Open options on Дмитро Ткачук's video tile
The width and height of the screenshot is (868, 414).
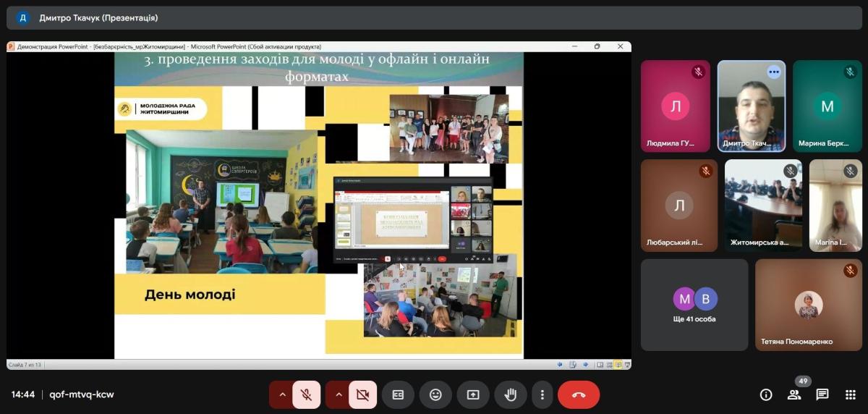tap(774, 72)
